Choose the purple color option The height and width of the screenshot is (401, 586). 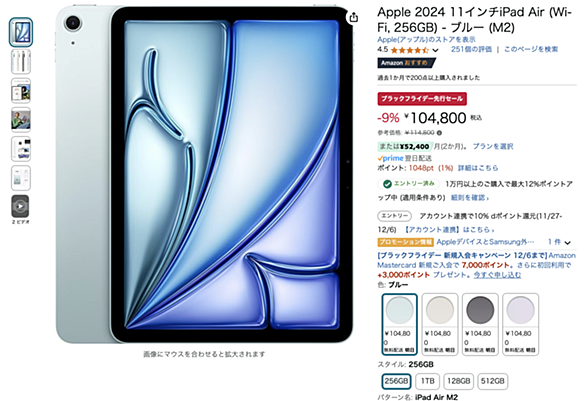pyautogui.click(x=520, y=324)
